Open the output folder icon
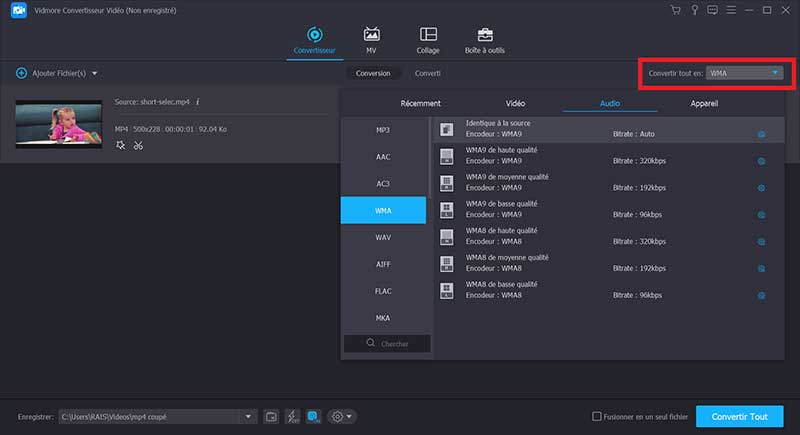Image resolution: width=800 pixels, height=435 pixels. point(271,417)
